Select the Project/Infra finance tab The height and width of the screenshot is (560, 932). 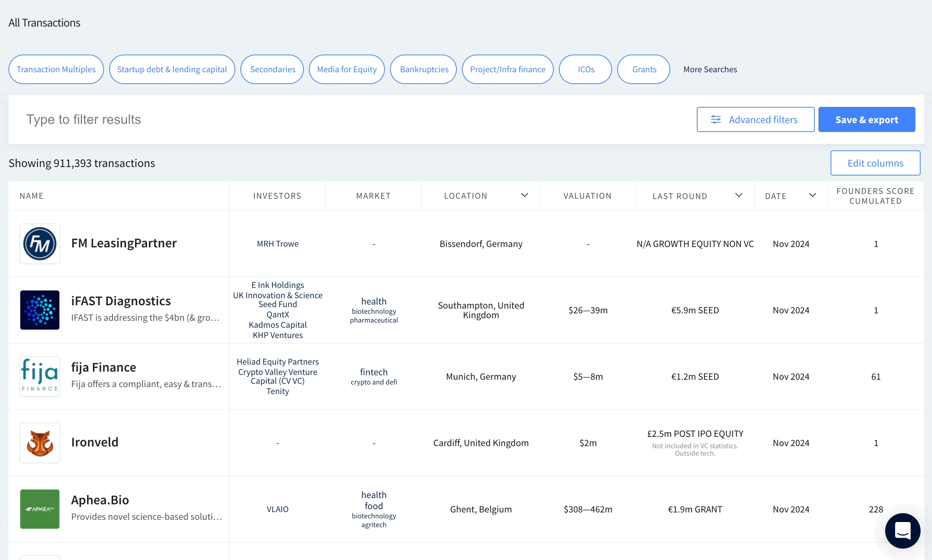point(508,69)
